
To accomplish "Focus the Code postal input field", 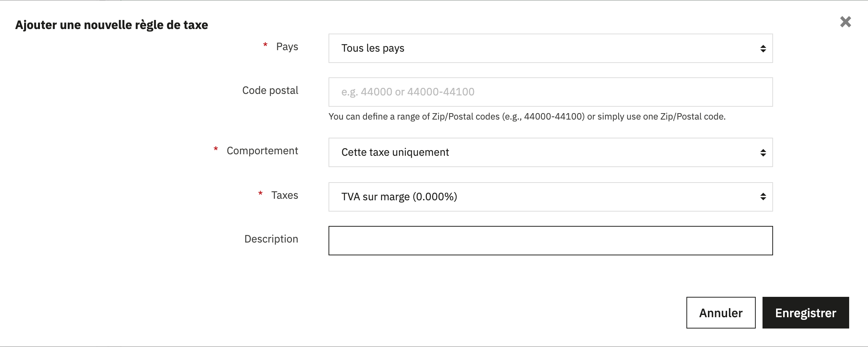I will [550, 92].
